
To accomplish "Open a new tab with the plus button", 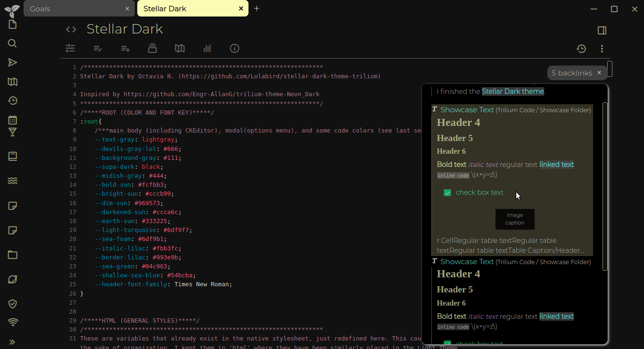I will pyautogui.click(x=256, y=8).
